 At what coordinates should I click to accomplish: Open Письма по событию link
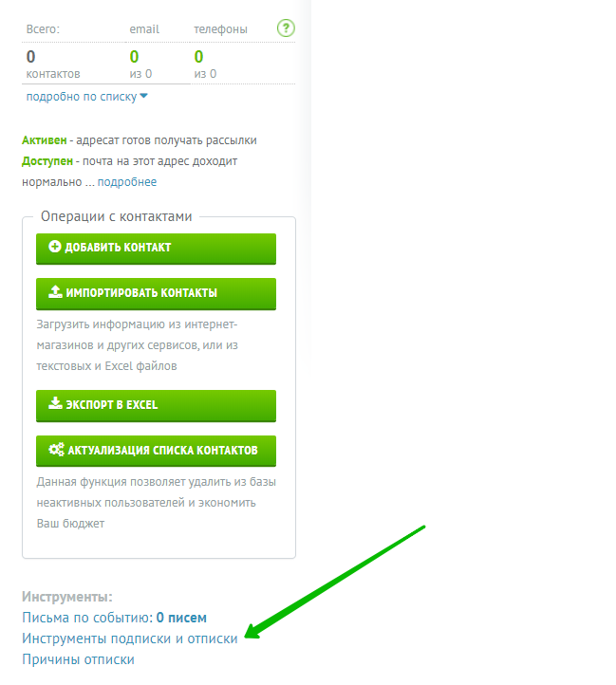(114, 618)
